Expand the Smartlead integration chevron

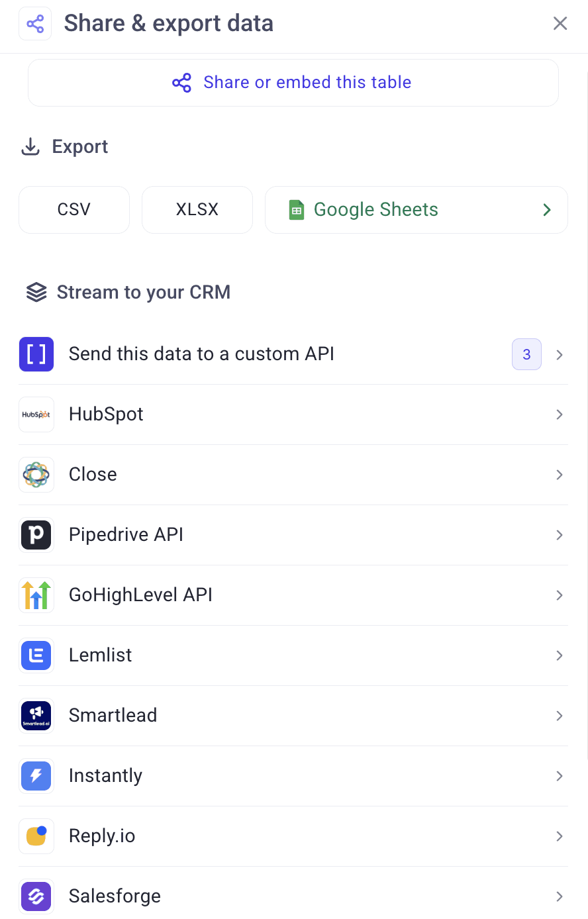pyautogui.click(x=559, y=715)
